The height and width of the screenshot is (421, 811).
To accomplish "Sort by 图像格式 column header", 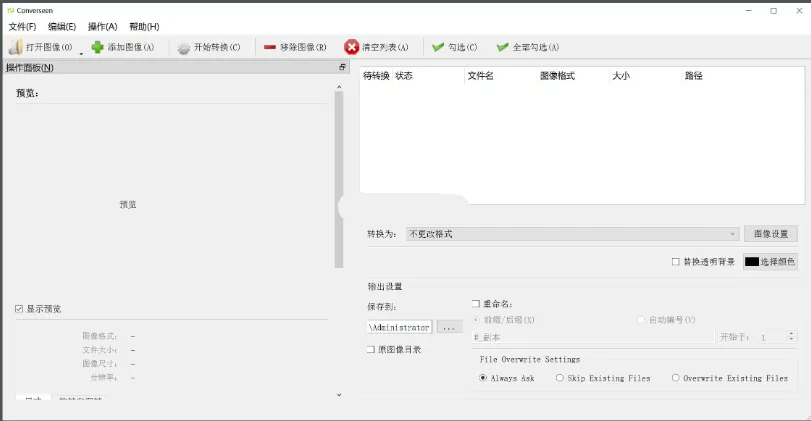I will click(x=573, y=76).
